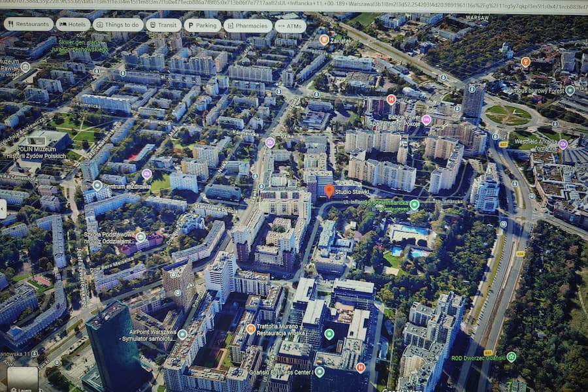Click the Cinema City label
This screenshot has width=588, height=392.
572,168
